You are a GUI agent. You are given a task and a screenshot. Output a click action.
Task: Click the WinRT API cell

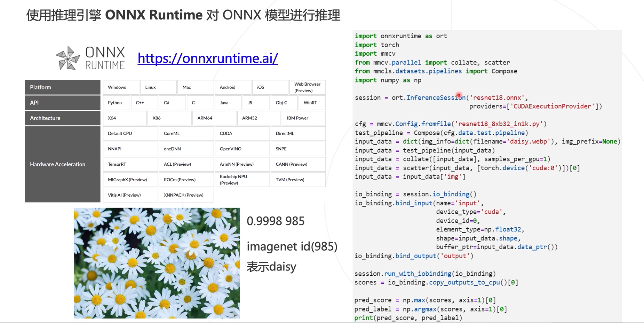tap(312, 103)
